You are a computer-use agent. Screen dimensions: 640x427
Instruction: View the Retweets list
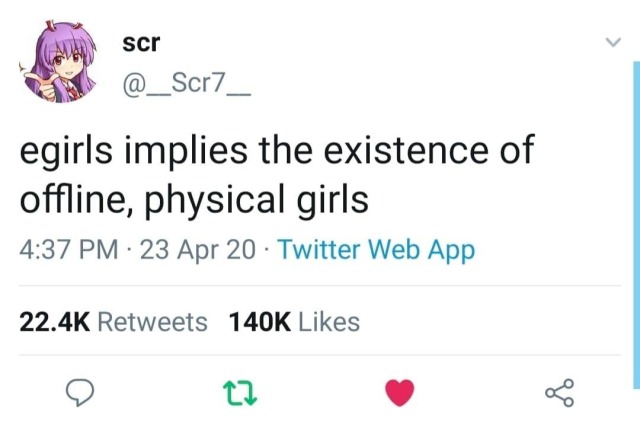coord(154,322)
